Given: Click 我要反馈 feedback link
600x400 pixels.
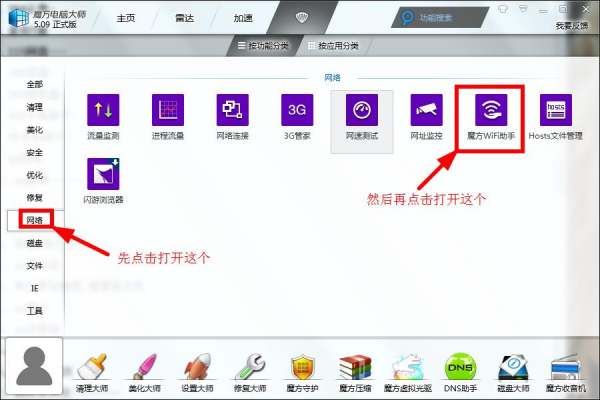Looking at the screenshot, I should point(572,26).
